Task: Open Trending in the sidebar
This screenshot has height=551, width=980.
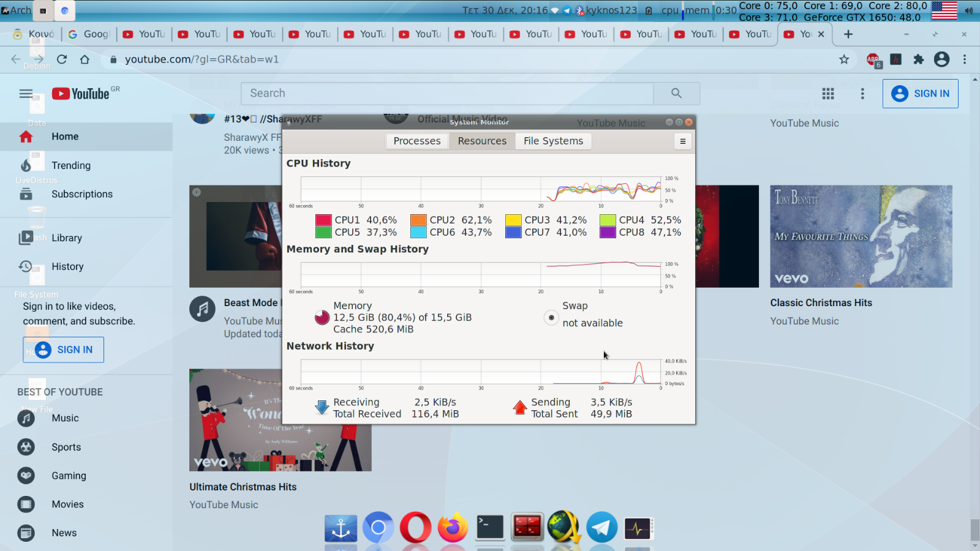Action: pyautogui.click(x=86, y=165)
